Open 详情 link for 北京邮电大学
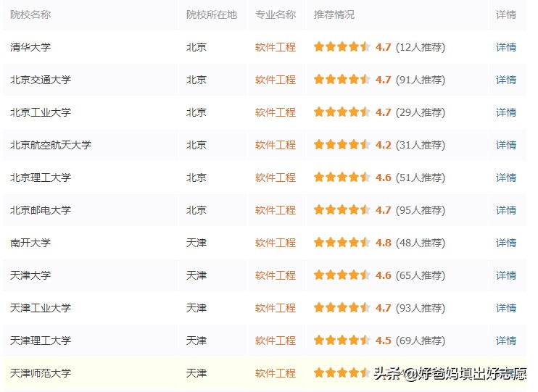 [506, 210]
